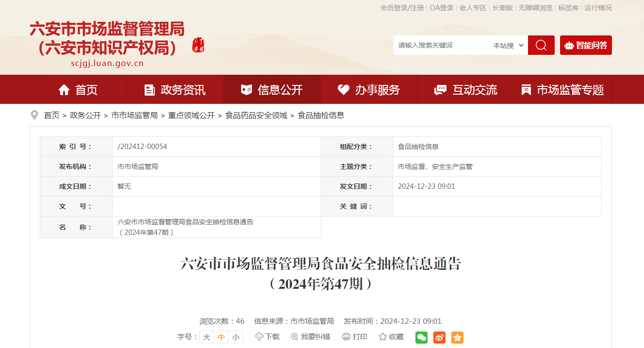Set font size to 小
The image size is (644, 348).
click(235, 337)
